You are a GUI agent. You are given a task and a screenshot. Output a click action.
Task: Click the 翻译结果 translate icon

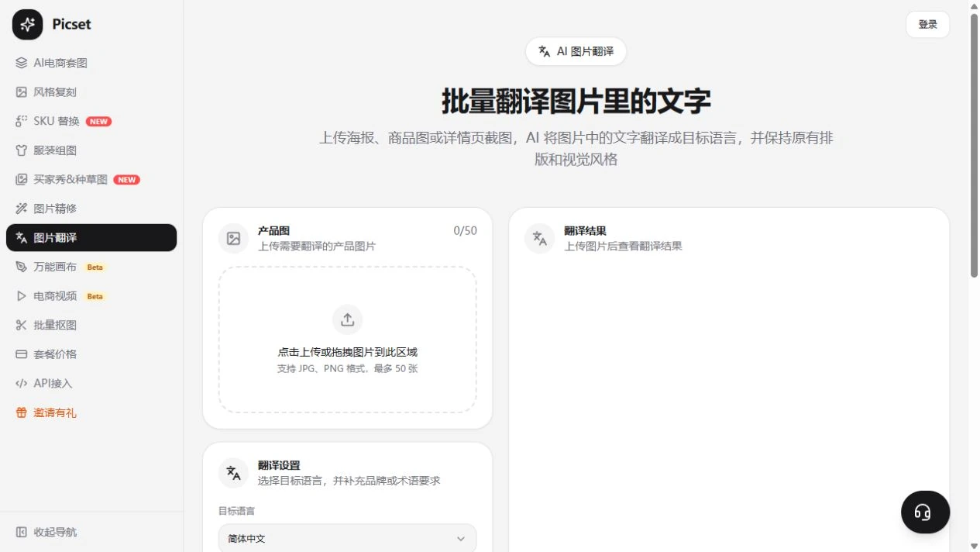tap(540, 239)
